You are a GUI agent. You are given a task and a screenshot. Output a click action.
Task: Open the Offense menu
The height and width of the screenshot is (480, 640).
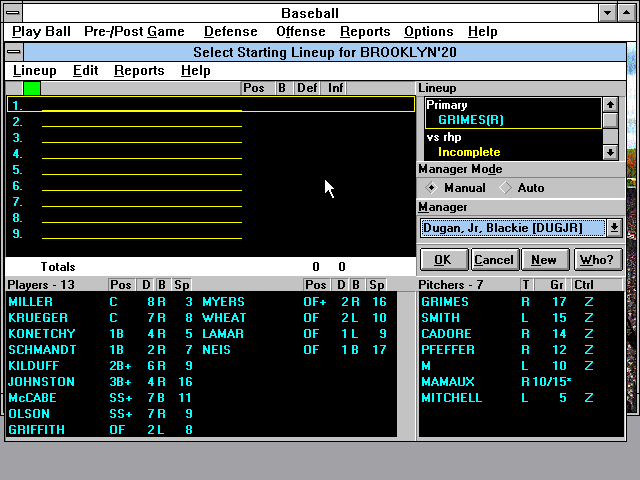(x=300, y=32)
